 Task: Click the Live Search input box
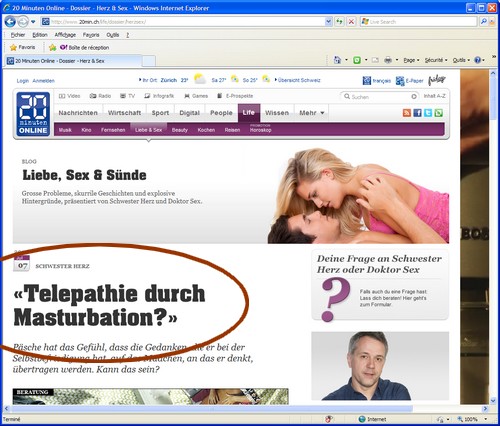point(419,22)
